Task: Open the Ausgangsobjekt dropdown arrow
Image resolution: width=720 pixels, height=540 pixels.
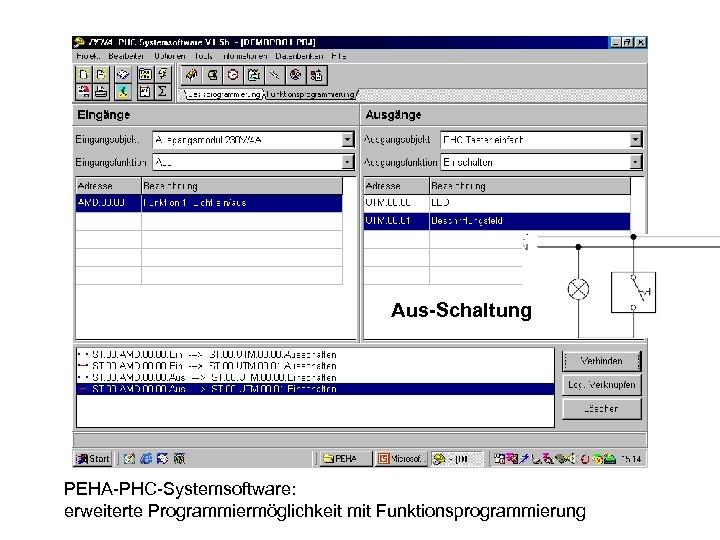Action: click(636, 140)
